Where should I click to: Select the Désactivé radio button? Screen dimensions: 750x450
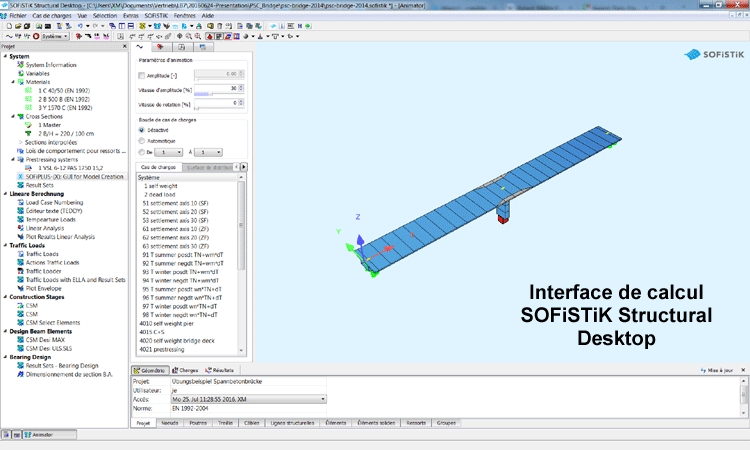[142, 130]
